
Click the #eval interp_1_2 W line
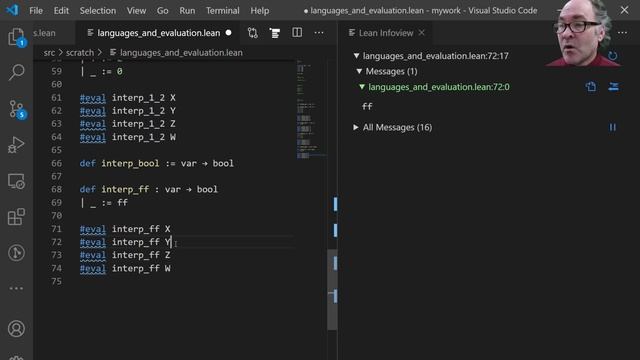tap(127, 137)
